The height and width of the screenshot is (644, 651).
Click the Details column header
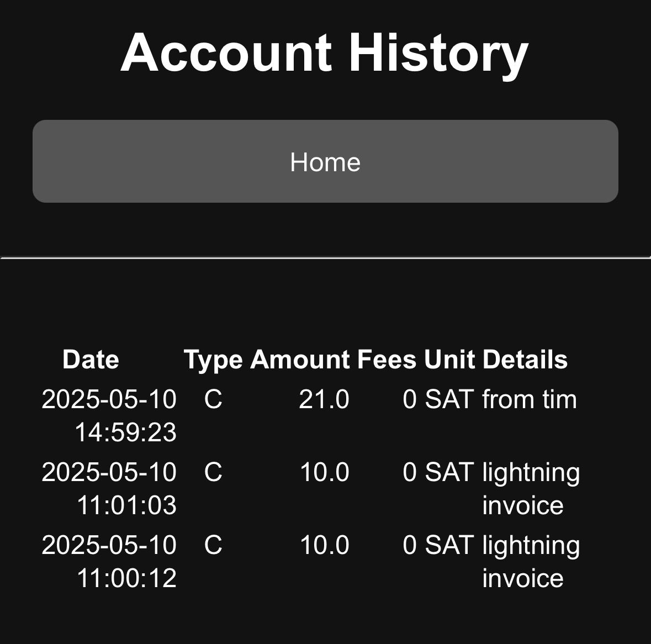525,359
